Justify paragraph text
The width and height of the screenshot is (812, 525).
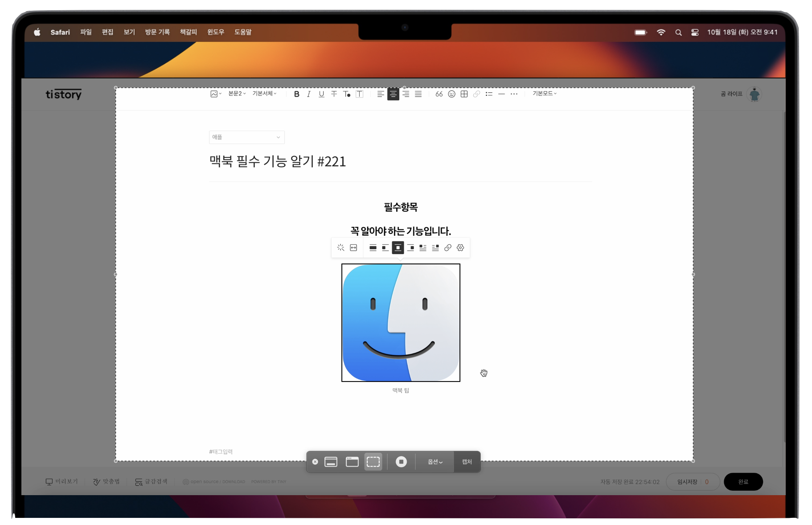pyautogui.click(x=418, y=94)
